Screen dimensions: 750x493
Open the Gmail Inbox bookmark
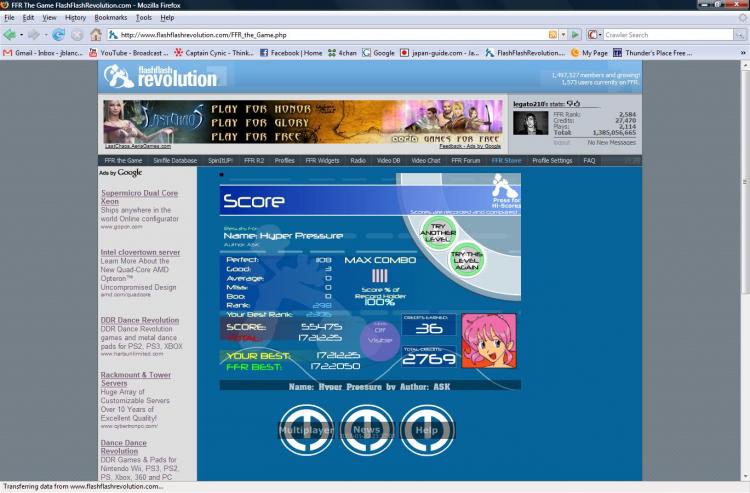(43, 53)
